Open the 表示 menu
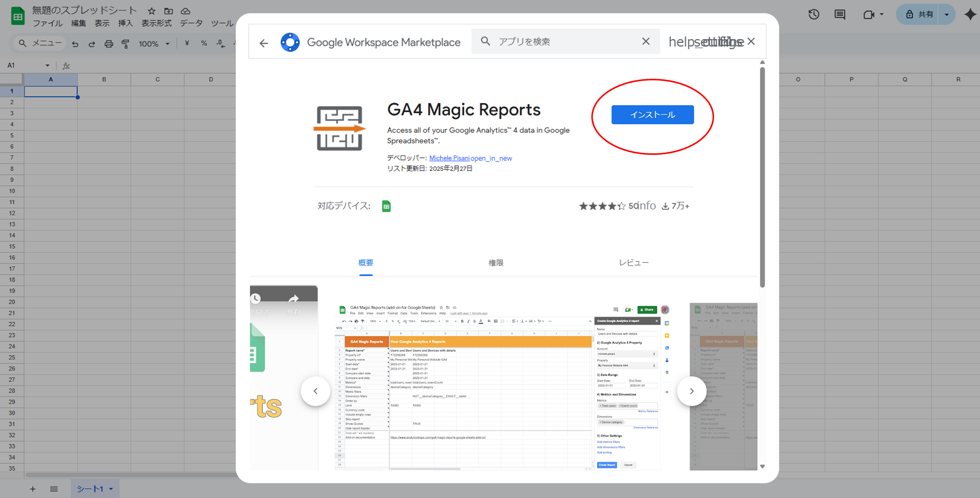 (x=102, y=23)
